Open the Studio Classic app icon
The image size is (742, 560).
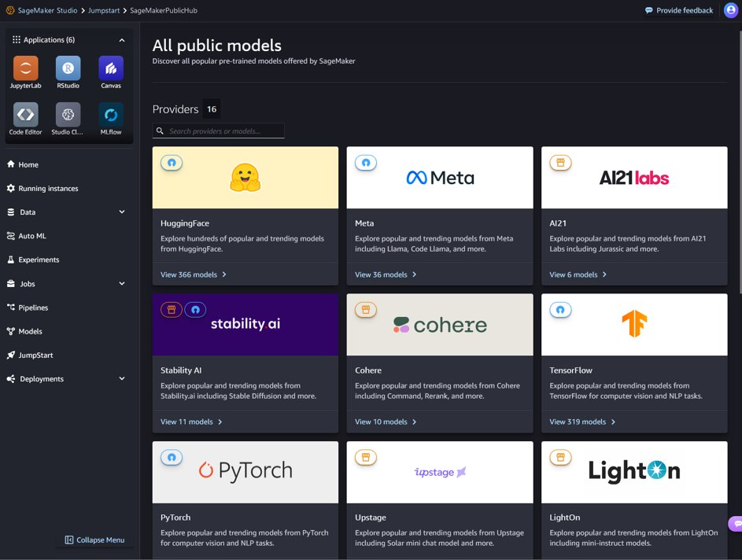coord(68,115)
